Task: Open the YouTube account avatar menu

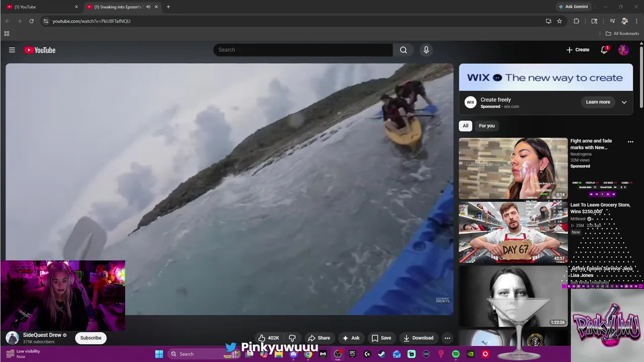Action: point(623,50)
